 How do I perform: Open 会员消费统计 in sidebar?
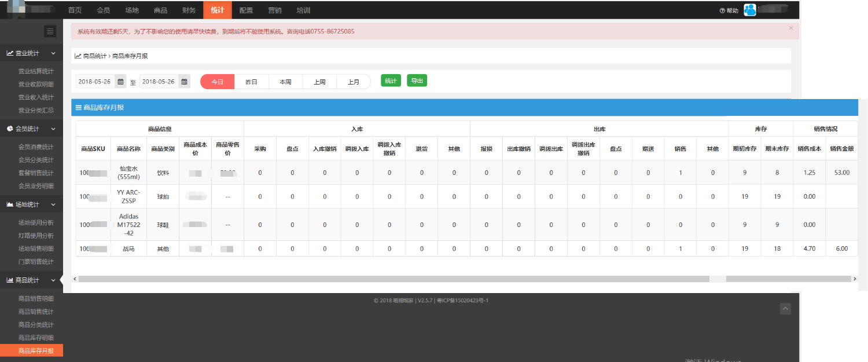[36, 147]
